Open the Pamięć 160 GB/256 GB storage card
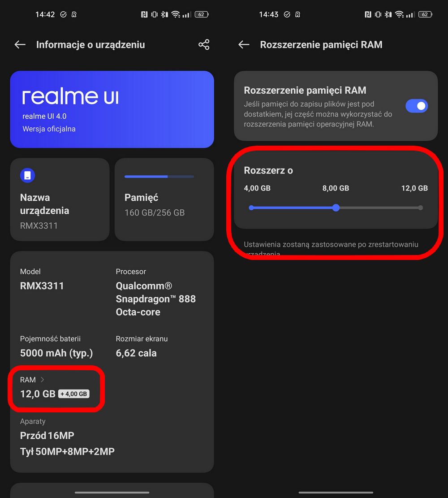448x498 pixels. (x=164, y=199)
